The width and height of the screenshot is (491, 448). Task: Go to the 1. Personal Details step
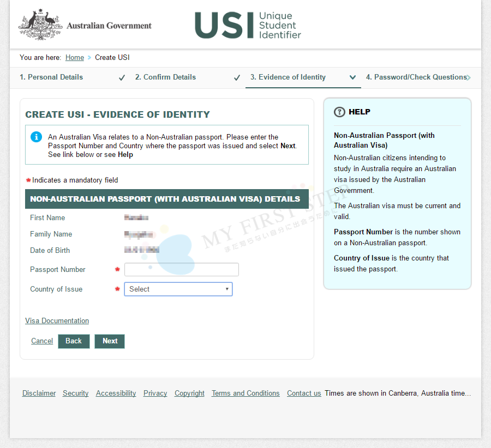pyautogui.click(x=51, y=77)
